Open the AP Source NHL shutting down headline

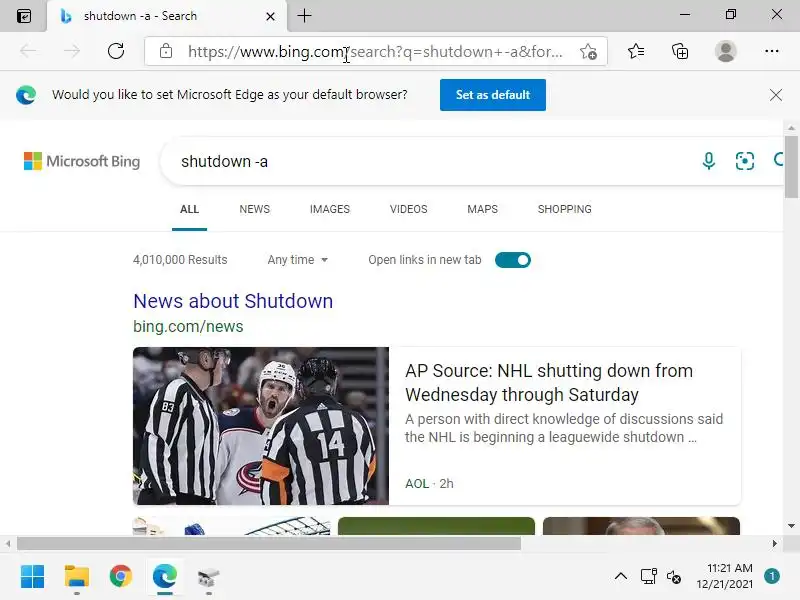pyautogui.click(x=549, y=383)
